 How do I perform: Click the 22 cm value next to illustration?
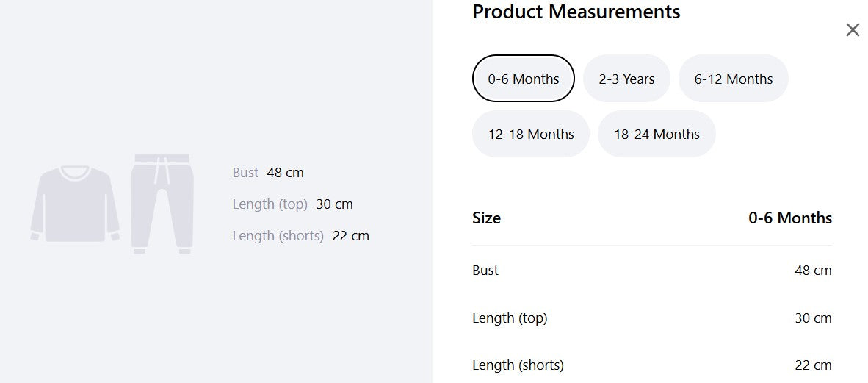point(351,235)
